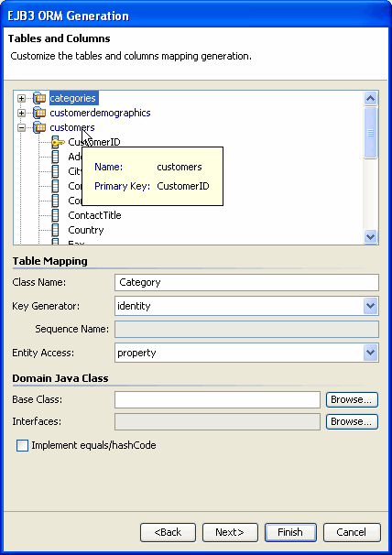Screen dimensions: 392x555
Task: Click into the Base Class field
Action: pos(217,399)
